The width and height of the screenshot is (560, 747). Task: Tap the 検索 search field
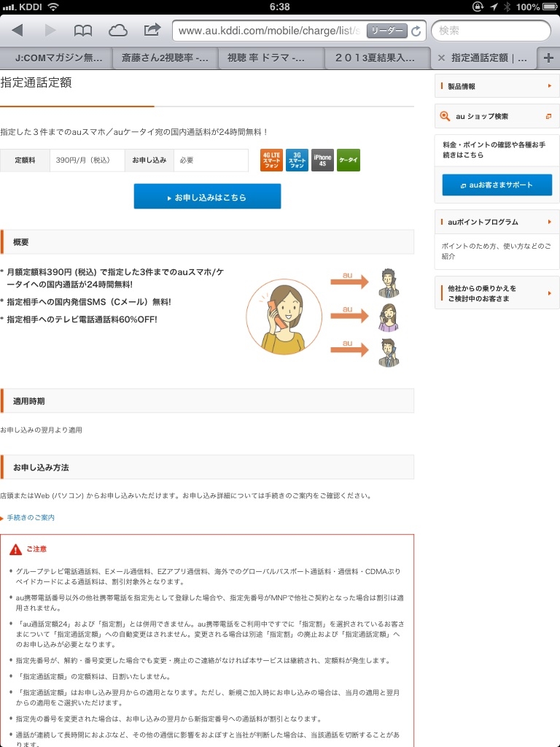(x=491, y=31)
